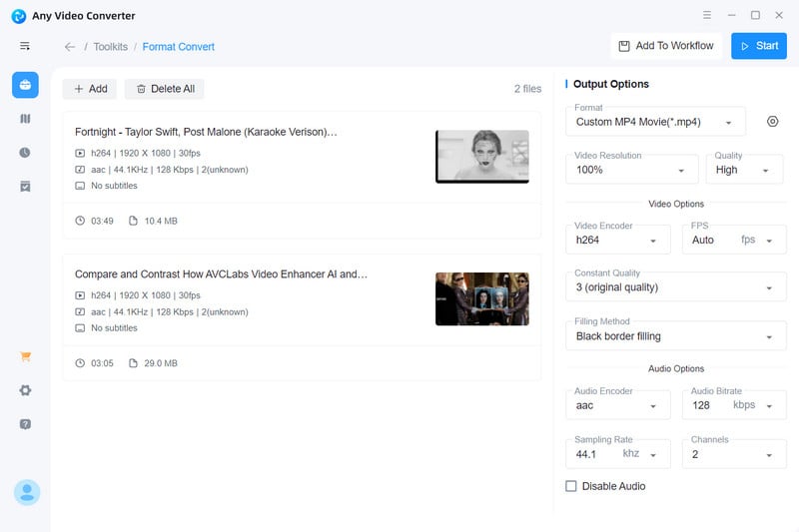The width and height of the screenshot is (799, 532).
Task: Open the Channels dropdown
Action: coord(734,454)
